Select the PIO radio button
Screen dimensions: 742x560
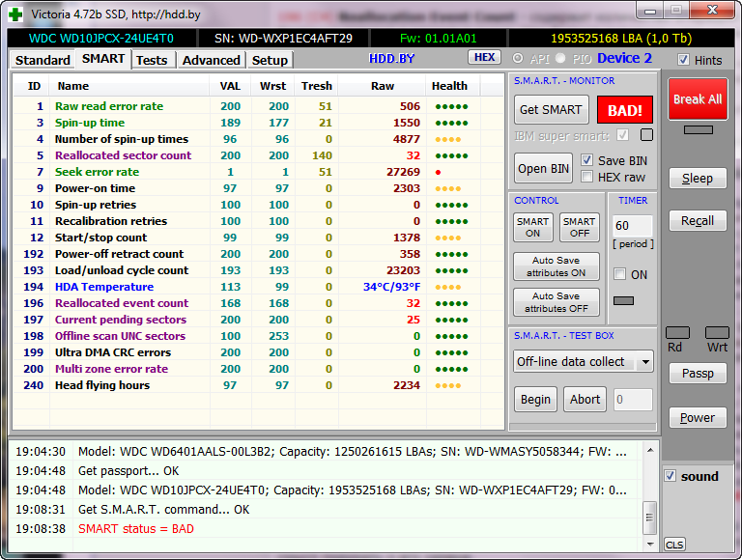tap(558, 59)
